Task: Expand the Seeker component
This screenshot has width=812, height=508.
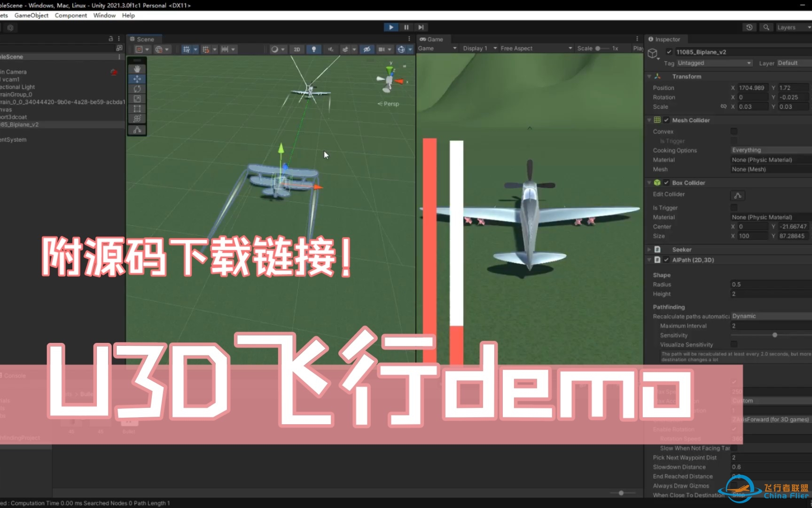Action: coord(649,250)
